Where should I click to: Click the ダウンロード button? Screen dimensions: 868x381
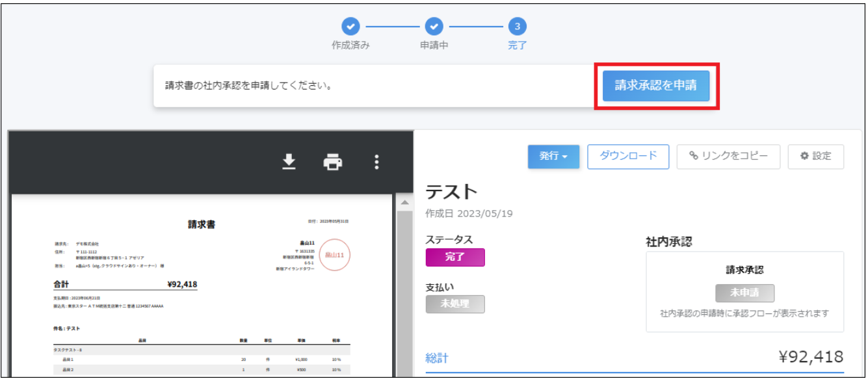(x=628, y=157)
